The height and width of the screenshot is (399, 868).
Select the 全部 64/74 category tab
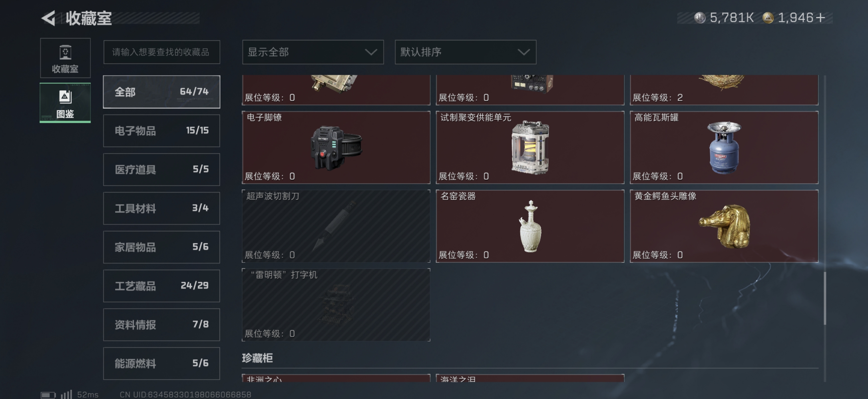point(161,91)
